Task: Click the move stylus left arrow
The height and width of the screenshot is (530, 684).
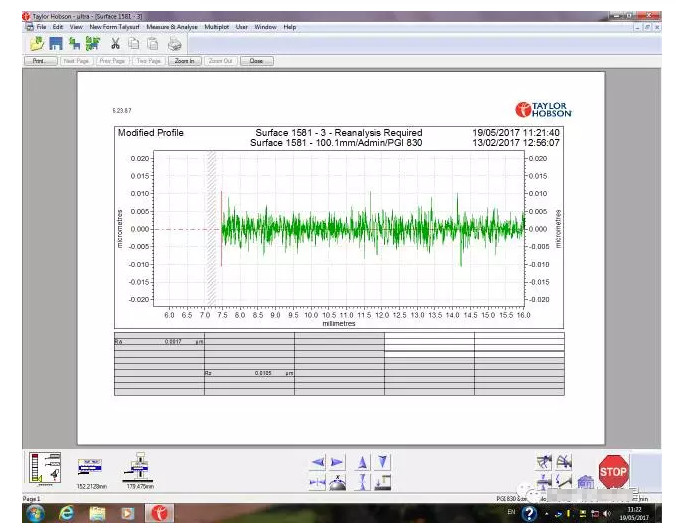Action: (318, 462)
